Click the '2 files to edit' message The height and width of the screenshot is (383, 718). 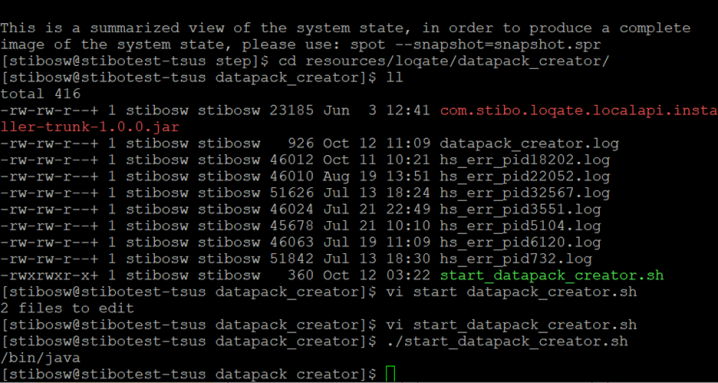click(x=67, y=308)
